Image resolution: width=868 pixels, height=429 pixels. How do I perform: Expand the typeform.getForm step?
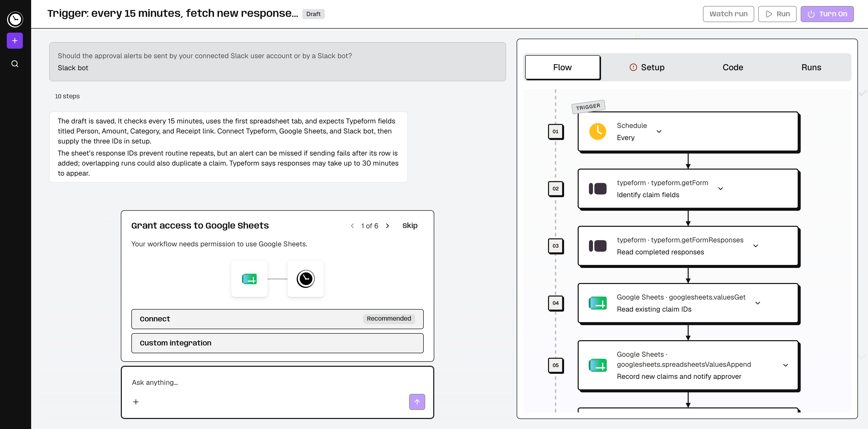click(x=720, y=189)
